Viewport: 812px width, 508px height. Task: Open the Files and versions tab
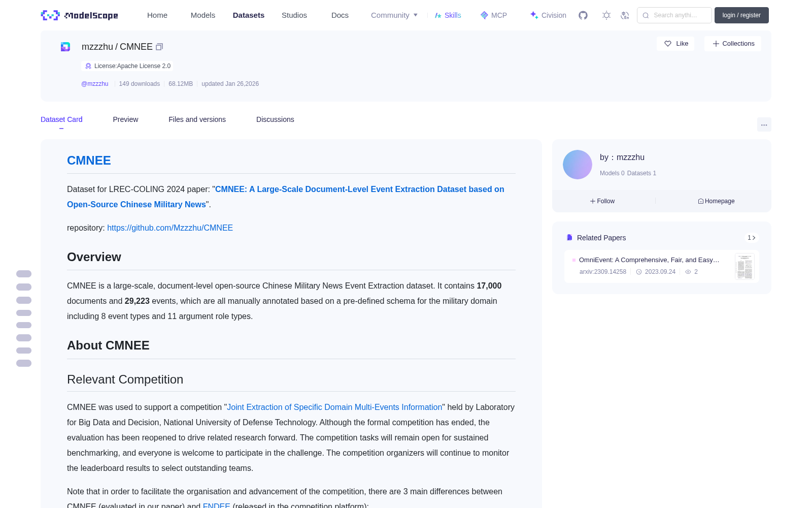197,119
